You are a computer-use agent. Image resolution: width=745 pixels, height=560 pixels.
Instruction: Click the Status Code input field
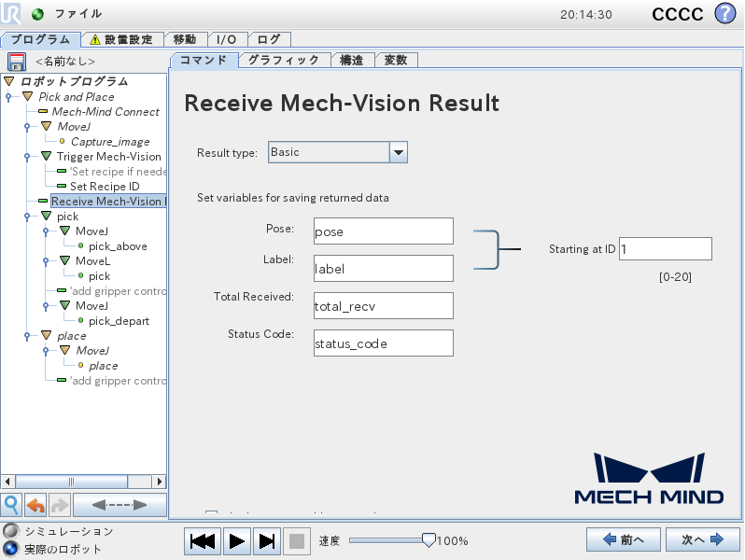pos(384,343)
